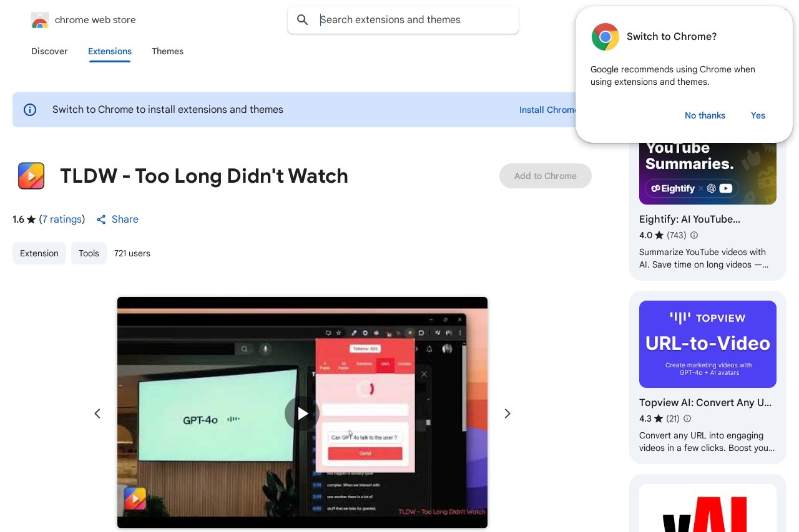Click the search magnifier icon
The image size is (799, 532).
[x=303, y=20]
